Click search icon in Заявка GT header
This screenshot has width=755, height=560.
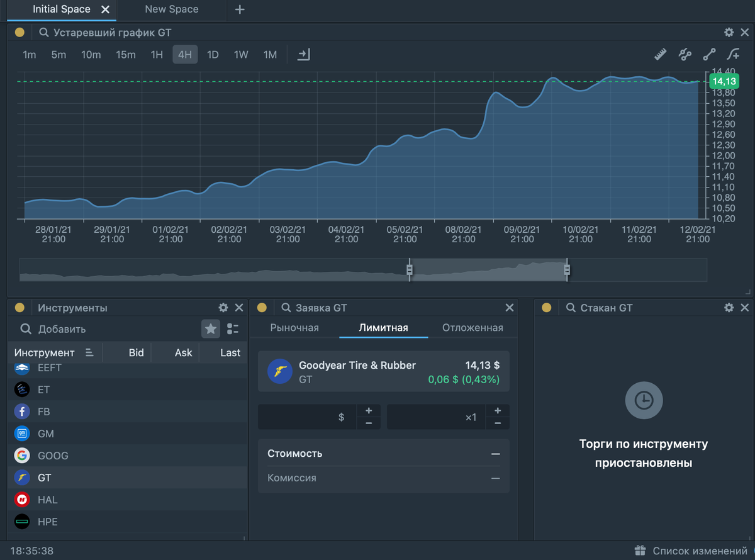[286, 308]
